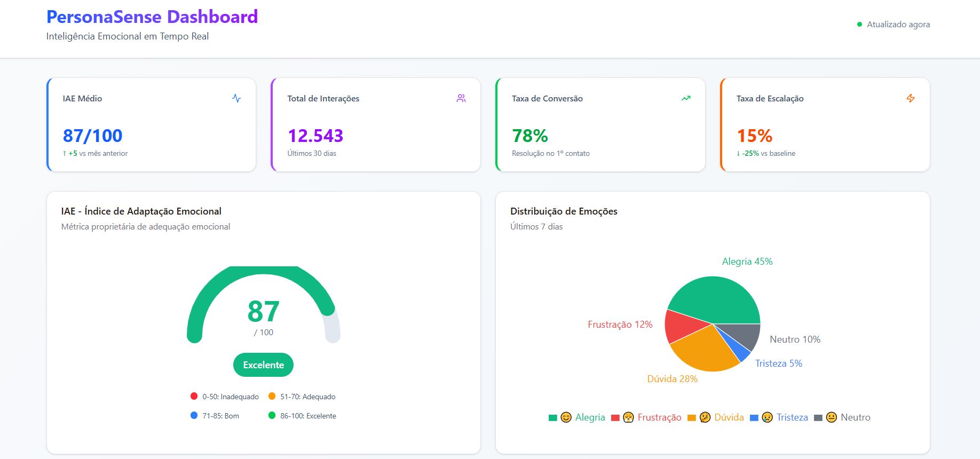Click the lightning icon on Taxa de Escalação
This screenshot has height=459, width=980.
[911, 98]
